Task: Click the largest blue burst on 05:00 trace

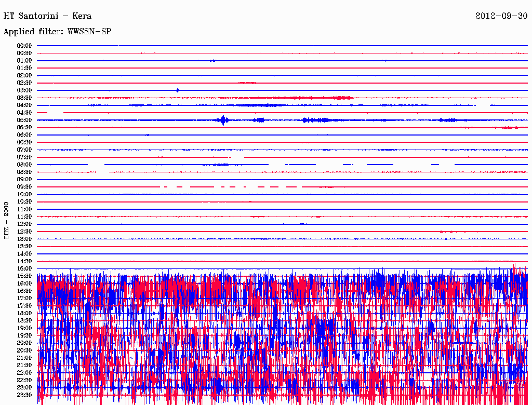Action: [223, 120]
